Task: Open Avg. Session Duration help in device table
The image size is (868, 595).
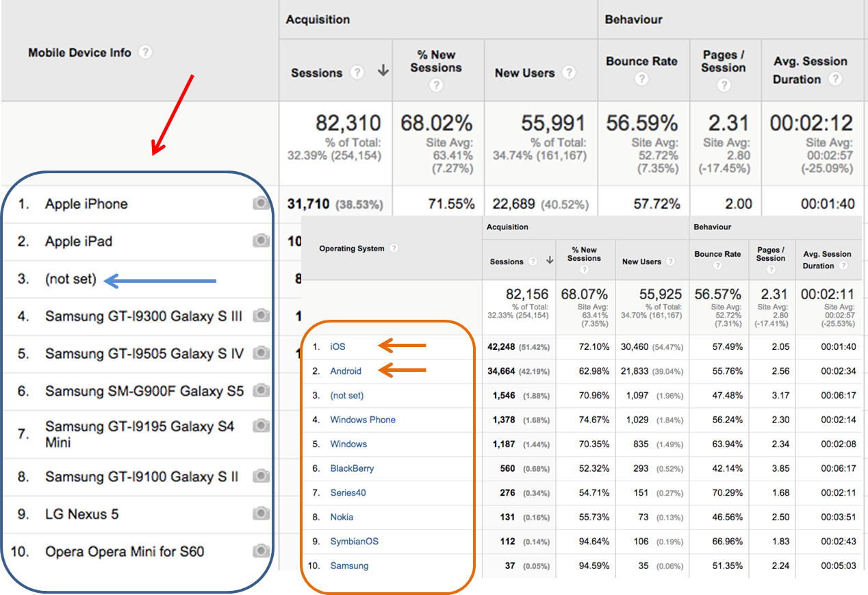Action: click(834, 79)
